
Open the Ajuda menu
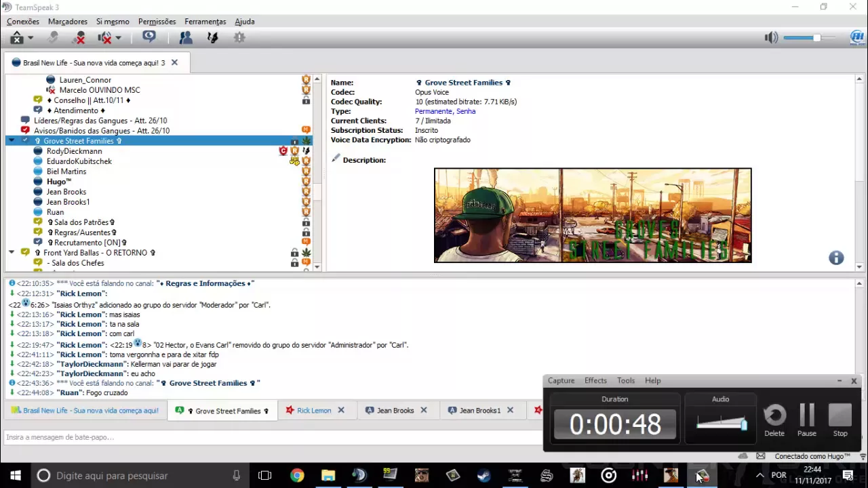245,22
